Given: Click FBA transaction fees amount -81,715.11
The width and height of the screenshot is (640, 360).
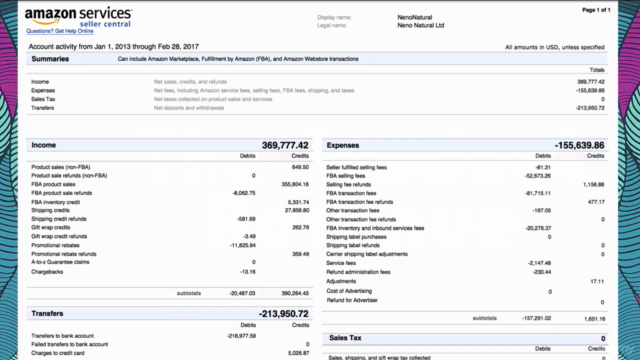Looking at the screenshot, I should [x=538, y=193].
